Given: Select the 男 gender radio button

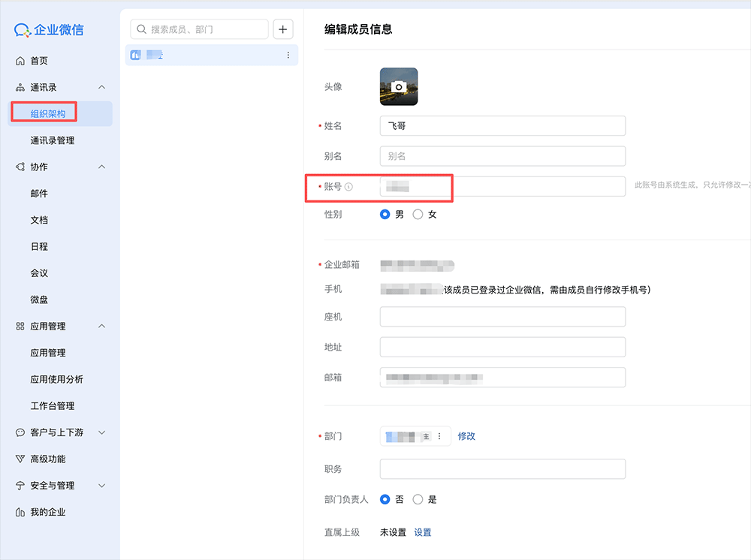Looking at the screenshot, I should coord(385,214).
